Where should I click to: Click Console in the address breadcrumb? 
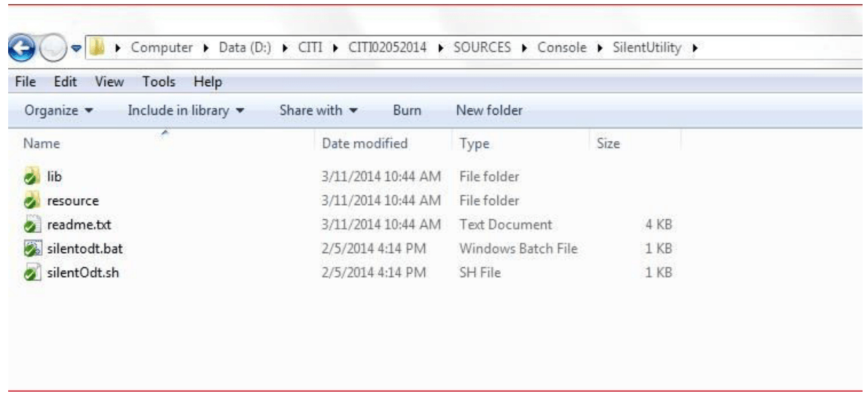(562, 48)
